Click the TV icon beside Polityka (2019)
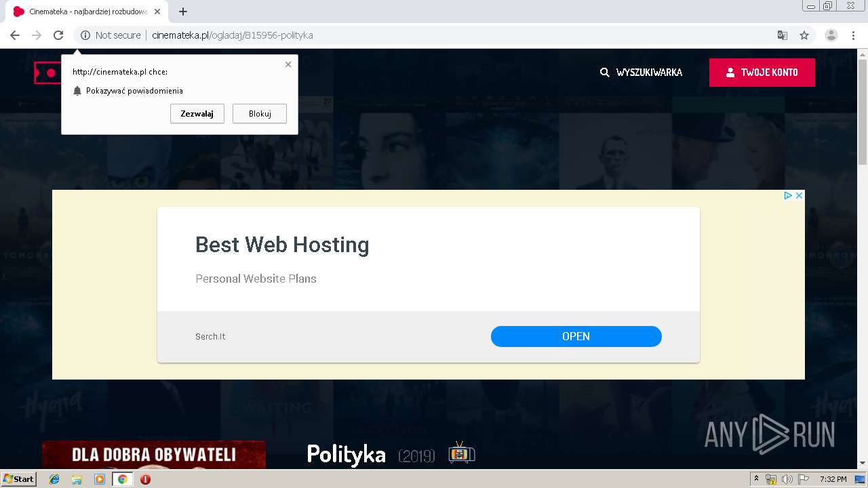868x488 pixels. click(462, 453)
